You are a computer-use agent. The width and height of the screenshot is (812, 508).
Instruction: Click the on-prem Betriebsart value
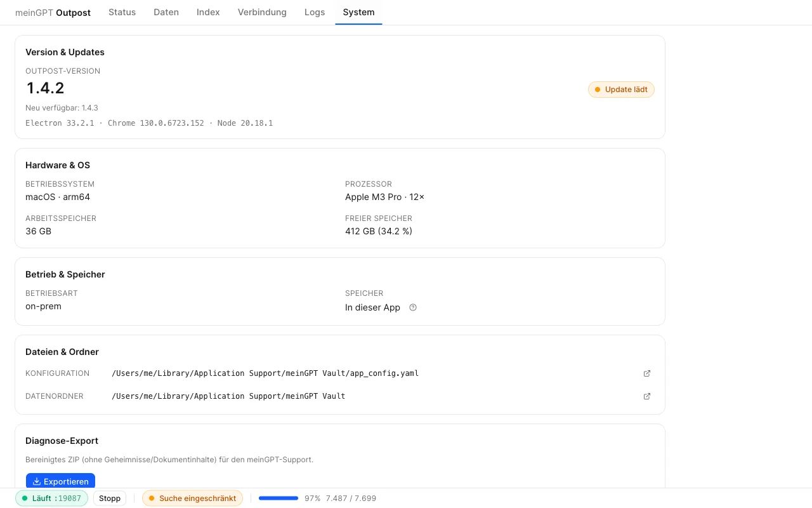point(43,306)
